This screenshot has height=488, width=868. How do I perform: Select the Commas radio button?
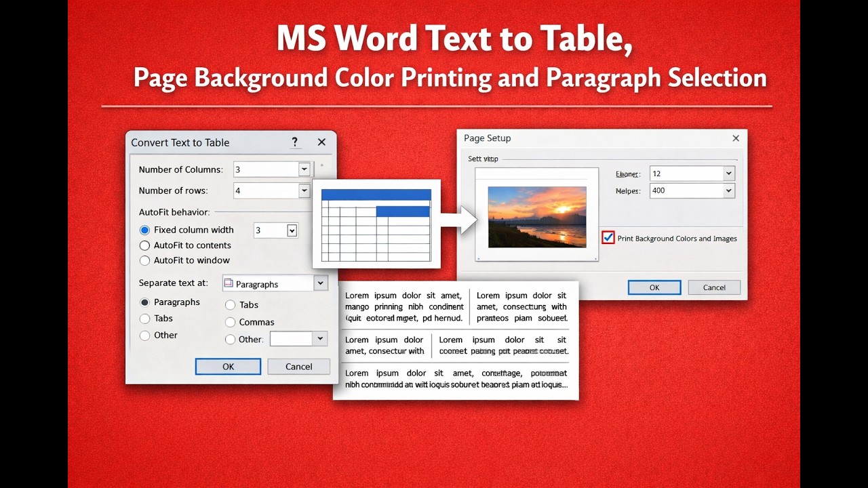point(230,323)
